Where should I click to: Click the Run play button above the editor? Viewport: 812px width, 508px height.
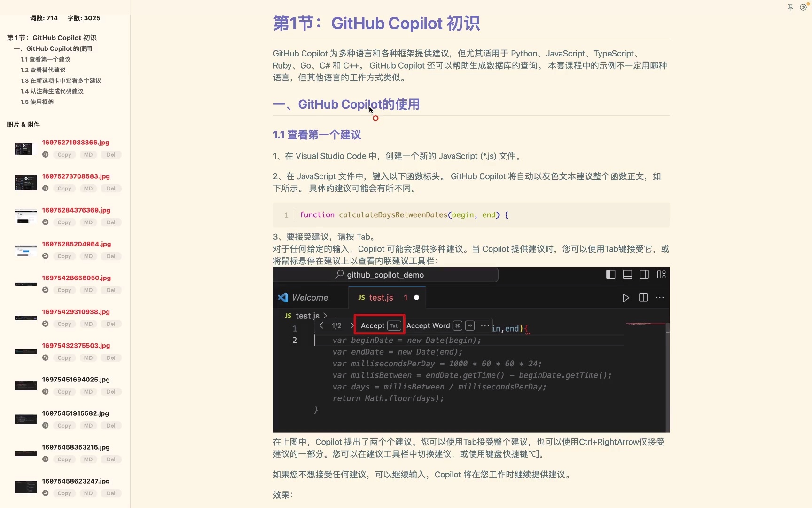[625, 297]
